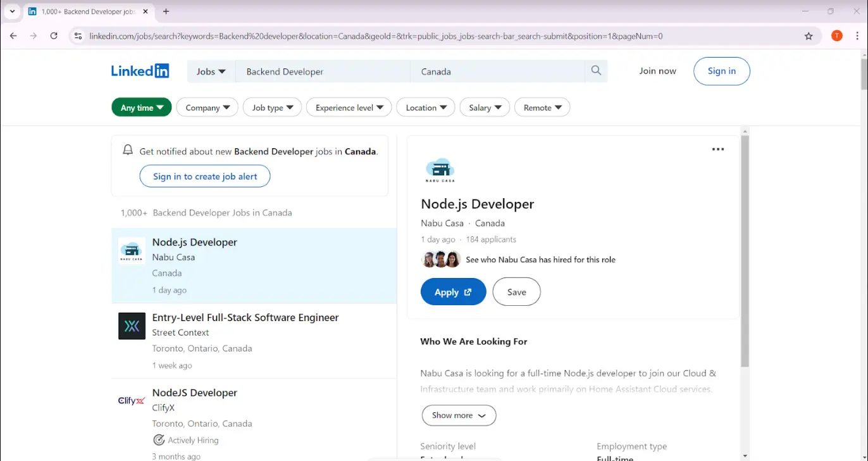Viewport: 868px width, 461px height.
Task: Select the Nabu Casa company logo thumbnail
Action: coord(131,250)
